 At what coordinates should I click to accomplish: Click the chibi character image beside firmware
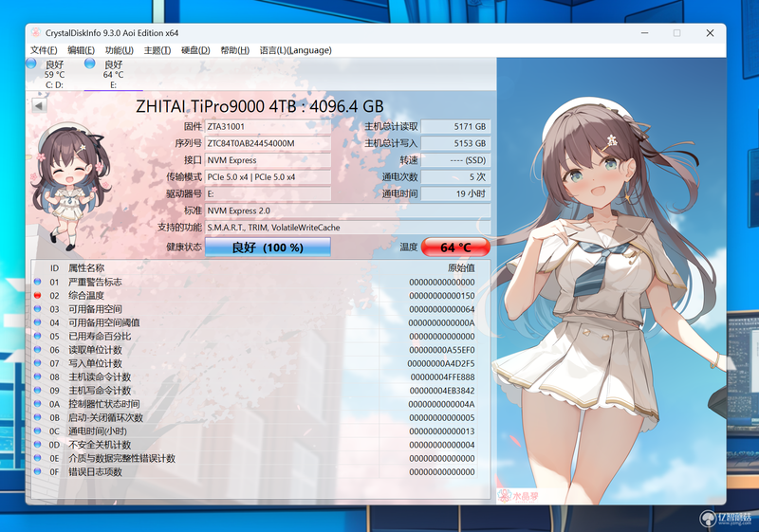coord(72,186)
